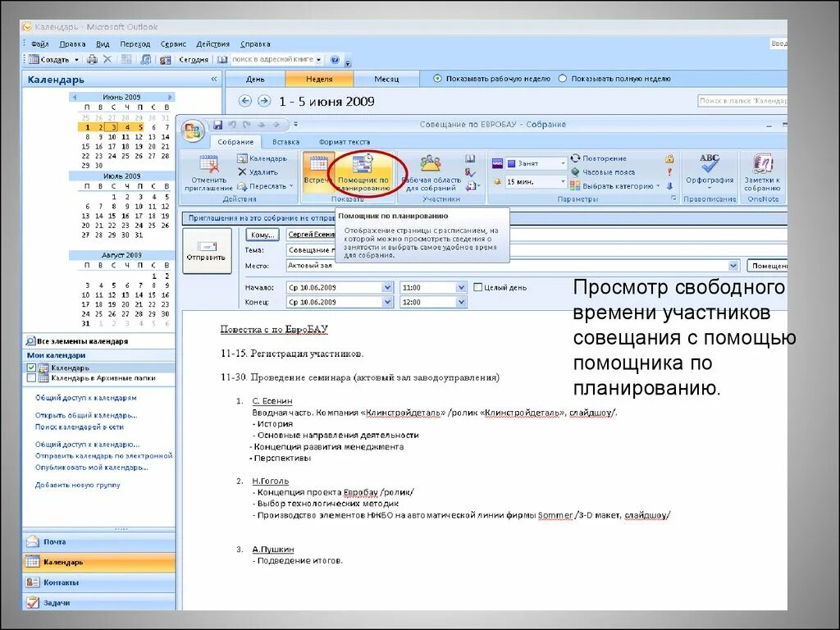Click the Office round button in meeting window
Screen dimensions: 840x630
[192, 130]
